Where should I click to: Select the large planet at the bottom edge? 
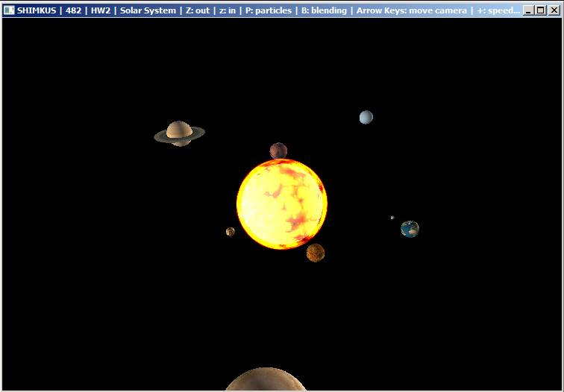point(266,380)
